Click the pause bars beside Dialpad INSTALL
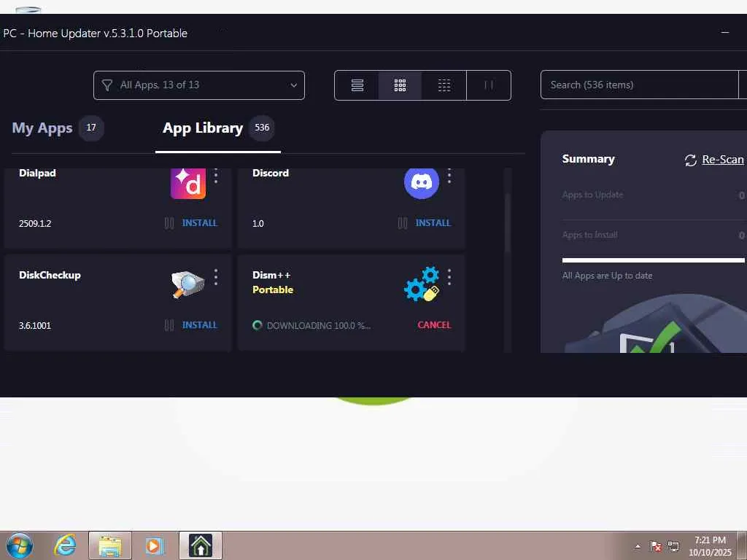 169,223
